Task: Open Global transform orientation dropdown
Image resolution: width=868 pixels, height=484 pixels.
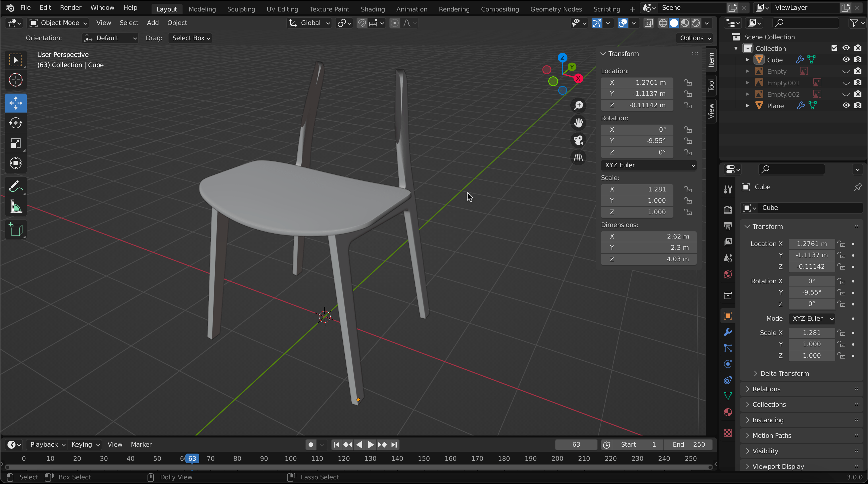Action: (309, 23)
